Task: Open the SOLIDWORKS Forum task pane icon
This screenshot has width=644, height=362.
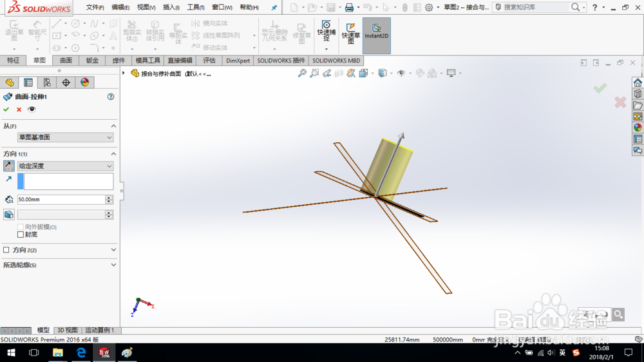Action: (638, 150)
